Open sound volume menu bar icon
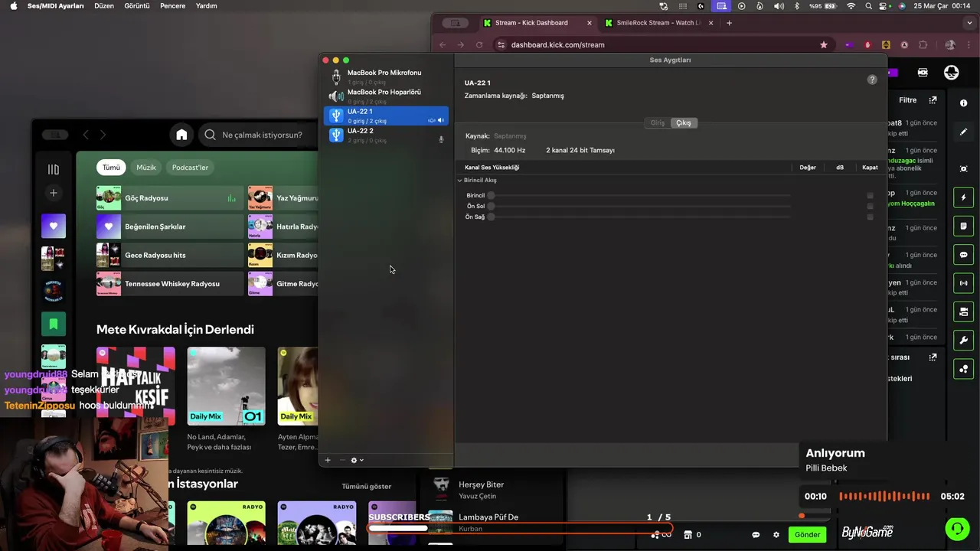980x551 pixels. click(779, 5)
